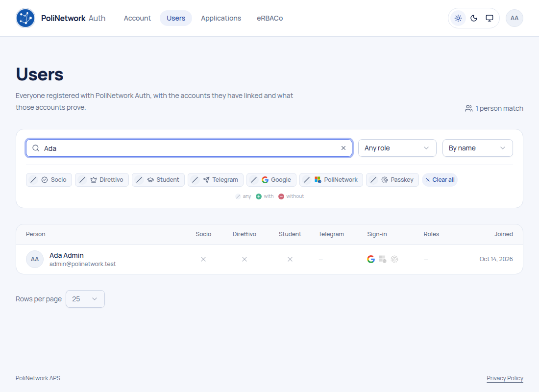
Task: Open the Applications tab
Action: coord(221,18)
